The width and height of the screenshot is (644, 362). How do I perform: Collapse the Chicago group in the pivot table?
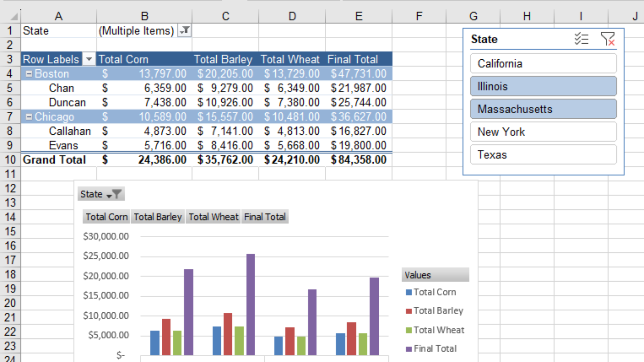pyautogui.click(x=29, y=117)
